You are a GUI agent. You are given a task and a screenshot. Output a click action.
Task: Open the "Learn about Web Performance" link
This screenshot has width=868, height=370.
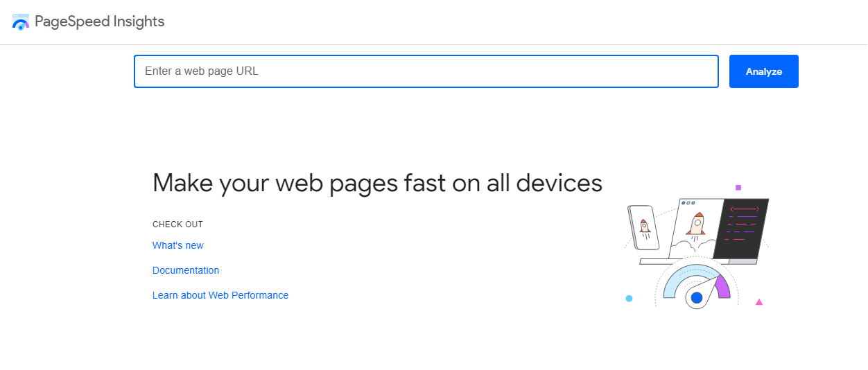pos(220,295)
